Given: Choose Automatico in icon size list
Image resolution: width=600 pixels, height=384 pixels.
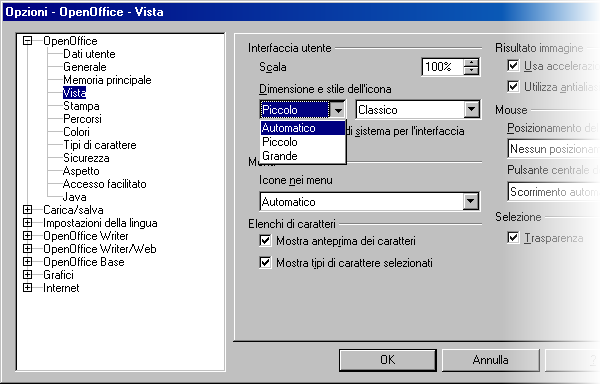Looking at the screenshot, I should (303, 128).
